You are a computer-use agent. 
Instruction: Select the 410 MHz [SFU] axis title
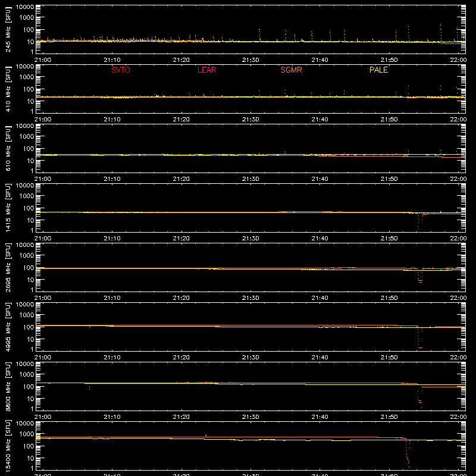8,89
